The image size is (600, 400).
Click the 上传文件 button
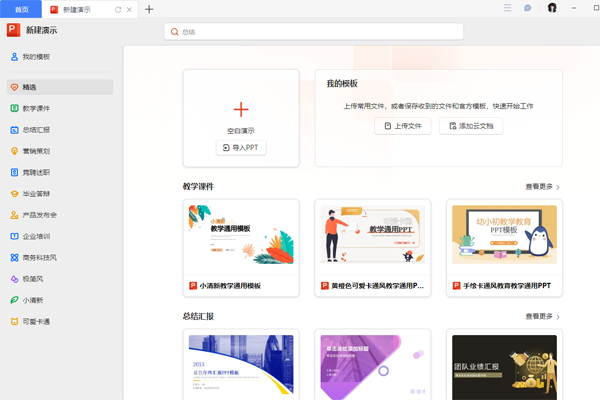pos(402,126)
